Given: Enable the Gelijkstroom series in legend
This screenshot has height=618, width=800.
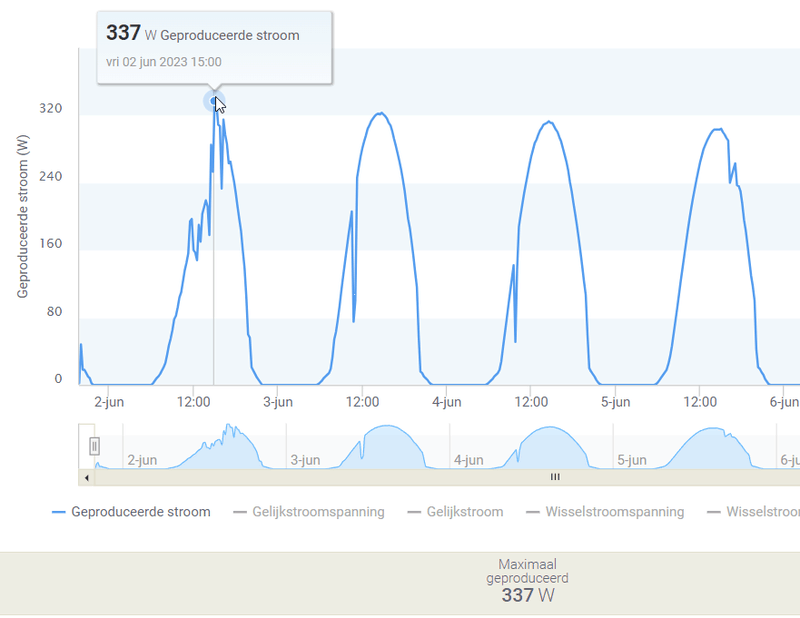Looking at the screenshot, I should pyautogui.click(x=455, y=512).
